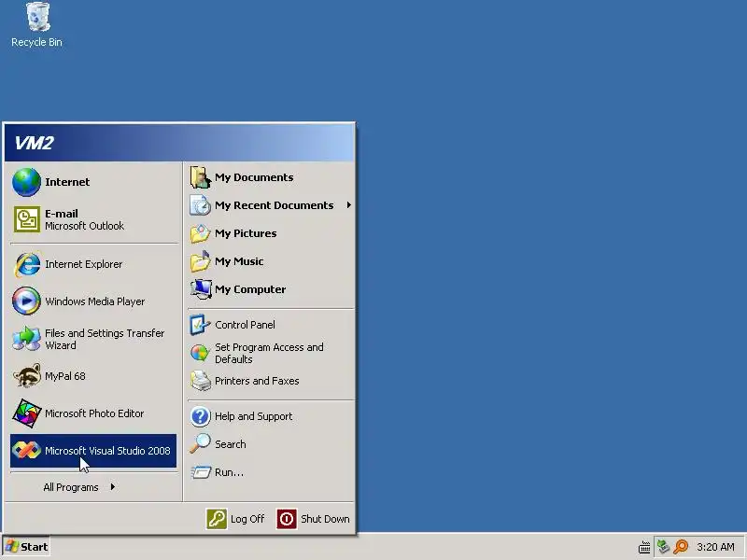
Task: Click the Recycle Bin label text
Action: pyautogui.click(x=36, y=42)
